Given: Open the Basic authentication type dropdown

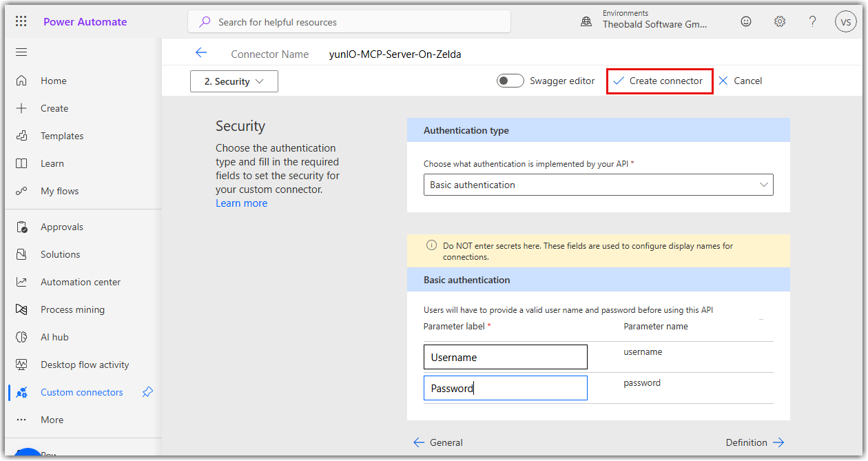Looking at the screenshot, I should coord(598,185).
